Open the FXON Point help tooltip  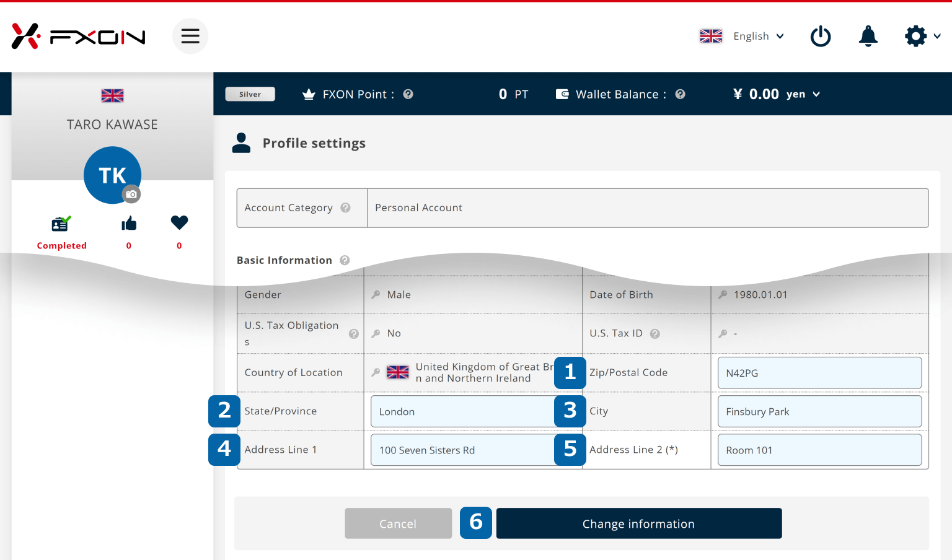pyautogui.click(x=408, y=94)
